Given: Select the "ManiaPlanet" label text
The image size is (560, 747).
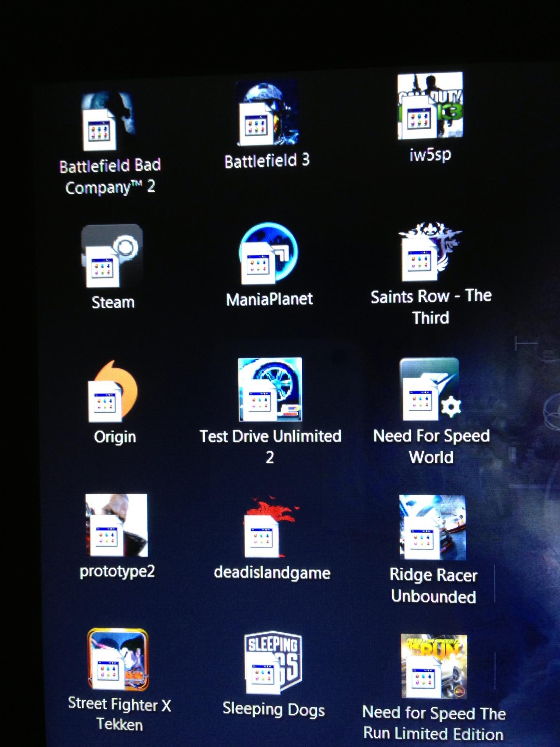Looking at the screenshot, I should tap(269, 299).
